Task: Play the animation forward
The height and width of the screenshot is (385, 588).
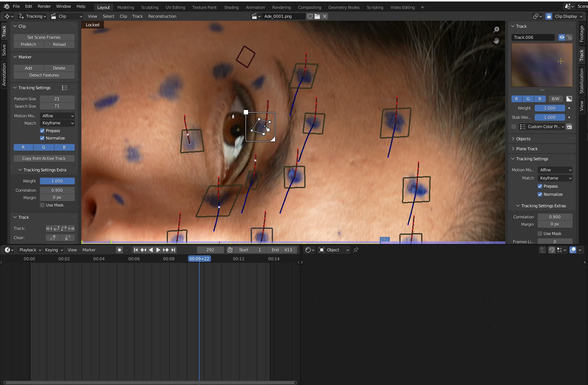Action: 158,250
